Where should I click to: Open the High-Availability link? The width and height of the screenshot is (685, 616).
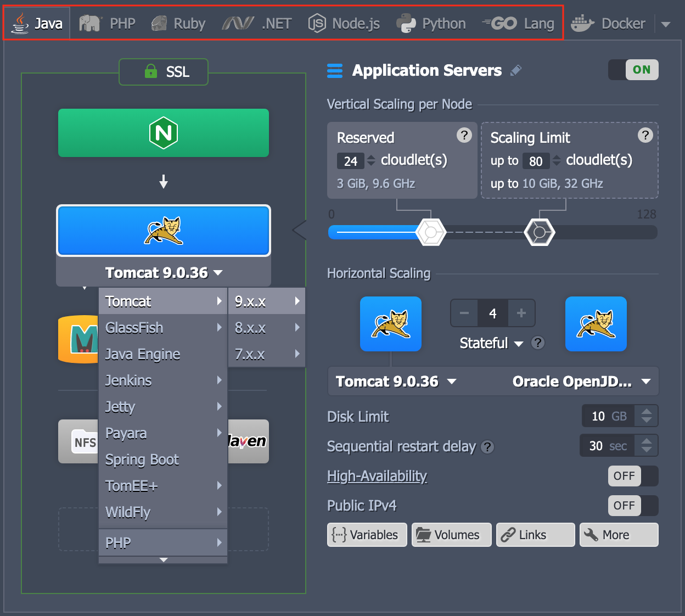coord(377,476)
